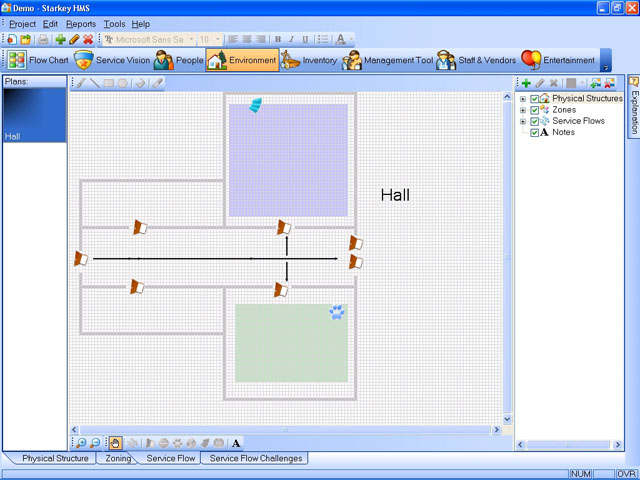Screen dimensions: 640x480
Task: Click the gray color swatch in layers panel
Action: [571, 83]
